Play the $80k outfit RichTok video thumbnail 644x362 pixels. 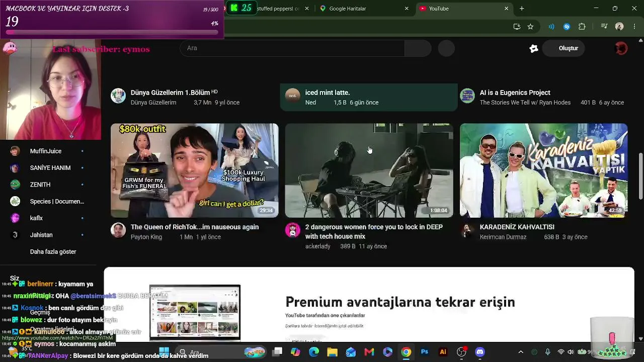click(194, 170)
